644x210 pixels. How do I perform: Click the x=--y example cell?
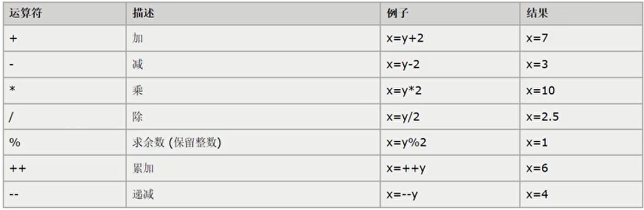click(x=450, y=194)
